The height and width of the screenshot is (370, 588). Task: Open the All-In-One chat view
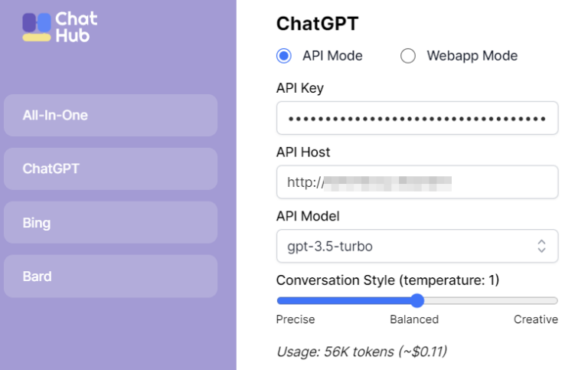(x=110, y=115)
